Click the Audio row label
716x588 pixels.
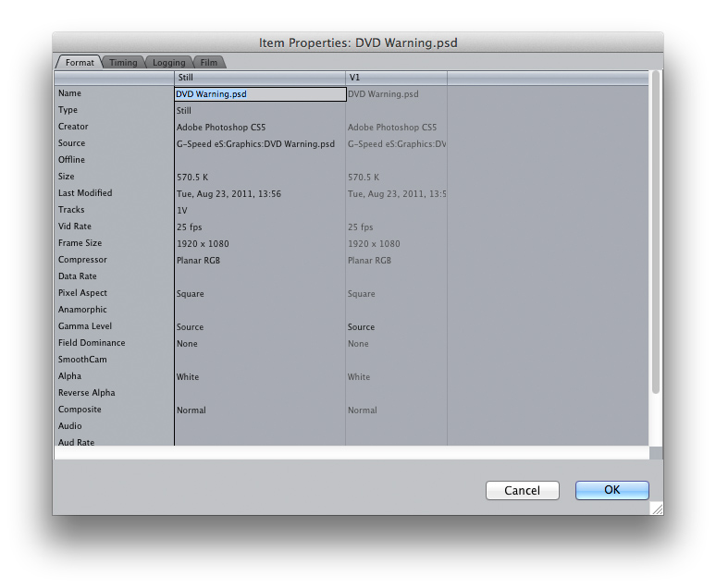(70, 426)
